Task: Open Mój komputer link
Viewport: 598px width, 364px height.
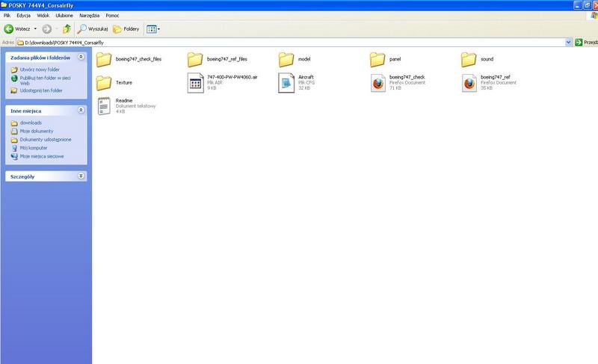Action: click(x=34, y=148)
